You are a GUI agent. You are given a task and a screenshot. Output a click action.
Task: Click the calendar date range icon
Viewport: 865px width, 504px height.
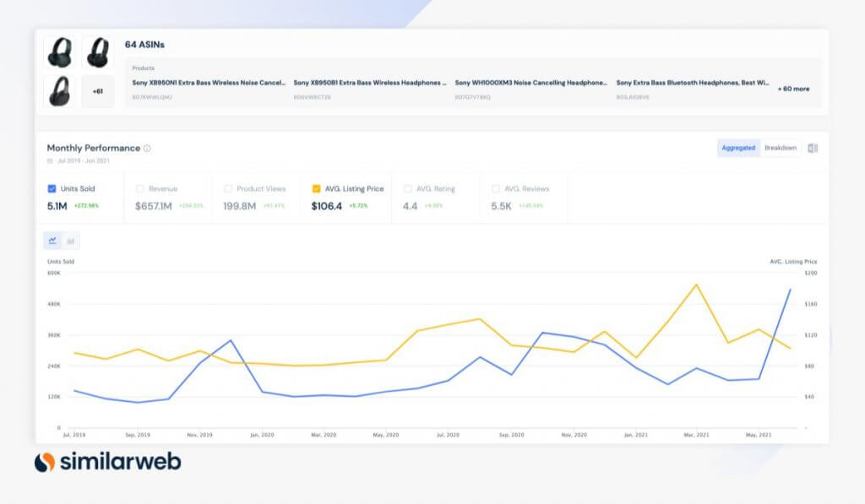point(50,161)
